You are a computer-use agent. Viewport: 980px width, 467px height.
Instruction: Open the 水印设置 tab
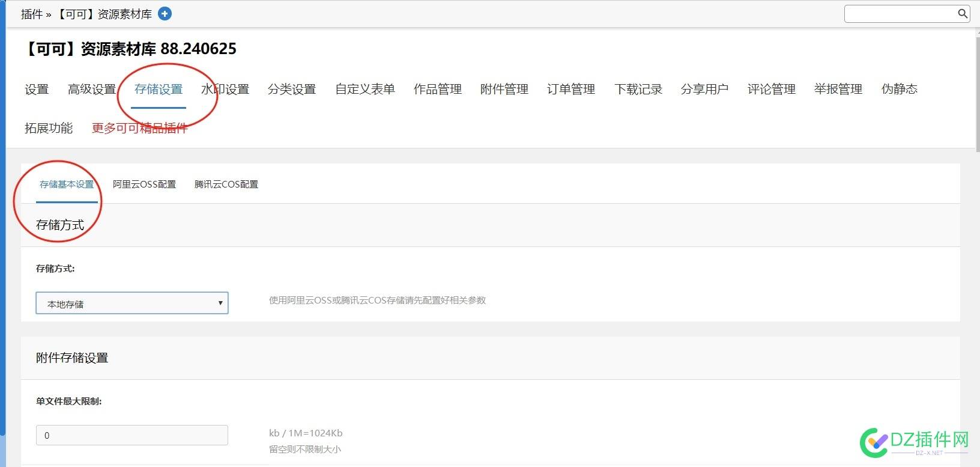(x=225, y=90)
